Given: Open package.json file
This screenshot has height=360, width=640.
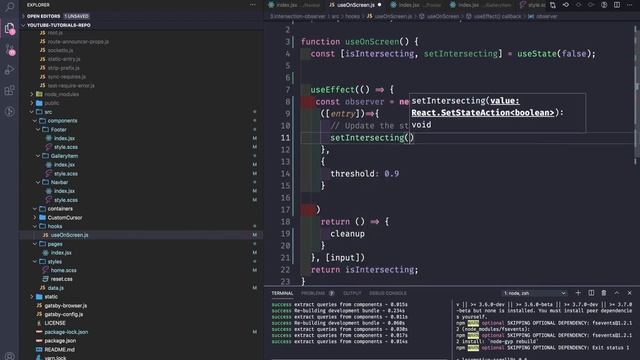Looking at the screenshot, I should point(60,341).
